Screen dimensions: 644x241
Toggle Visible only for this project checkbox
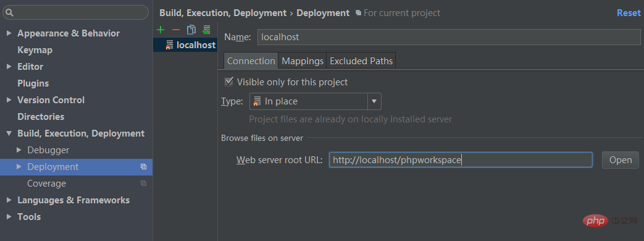[229, 82]
